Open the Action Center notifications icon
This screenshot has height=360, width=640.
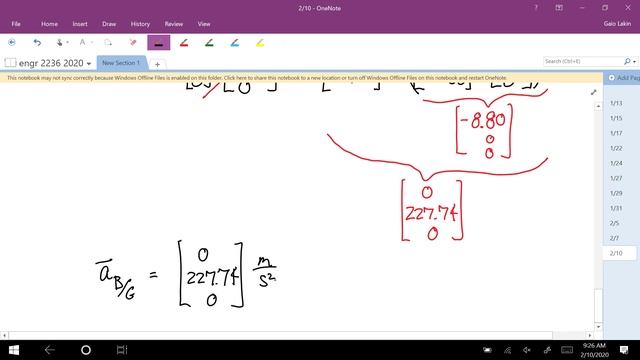[x=624, y=350]
